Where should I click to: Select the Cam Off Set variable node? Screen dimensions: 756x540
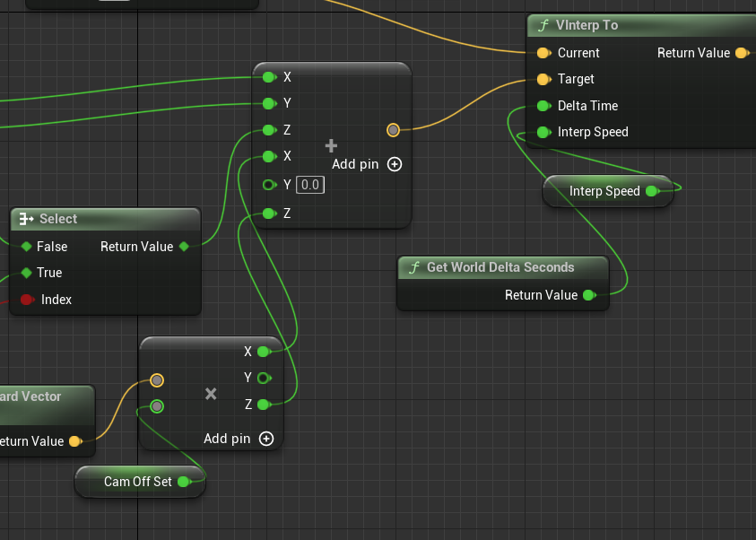pos(140,482)
